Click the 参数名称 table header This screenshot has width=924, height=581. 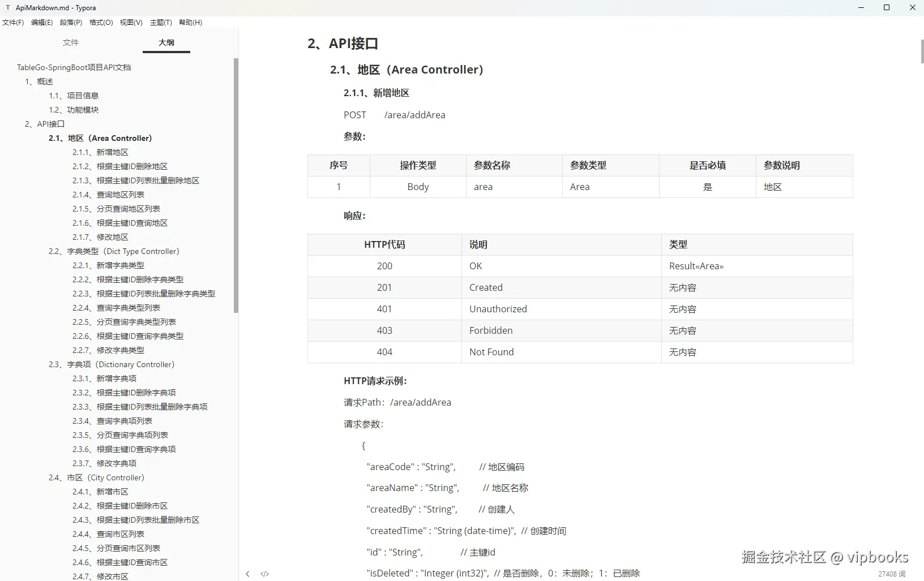click(514, 165)
